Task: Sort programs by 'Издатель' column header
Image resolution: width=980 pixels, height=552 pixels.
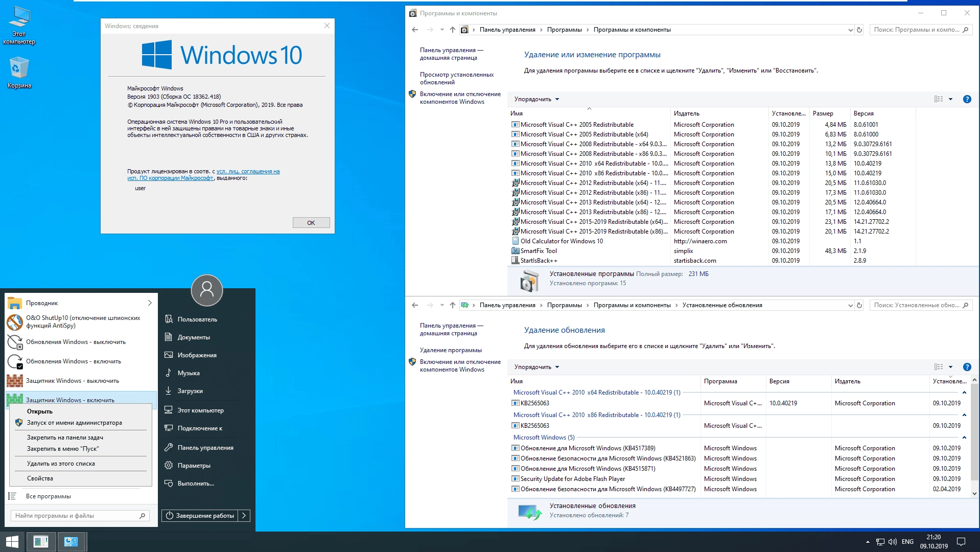Action: (719, 113)
